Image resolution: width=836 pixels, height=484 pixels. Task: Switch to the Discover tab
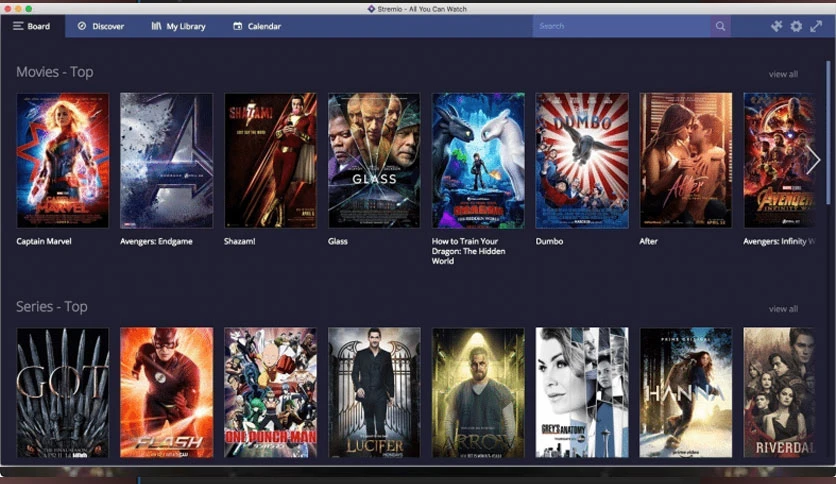tap(101, 26)
